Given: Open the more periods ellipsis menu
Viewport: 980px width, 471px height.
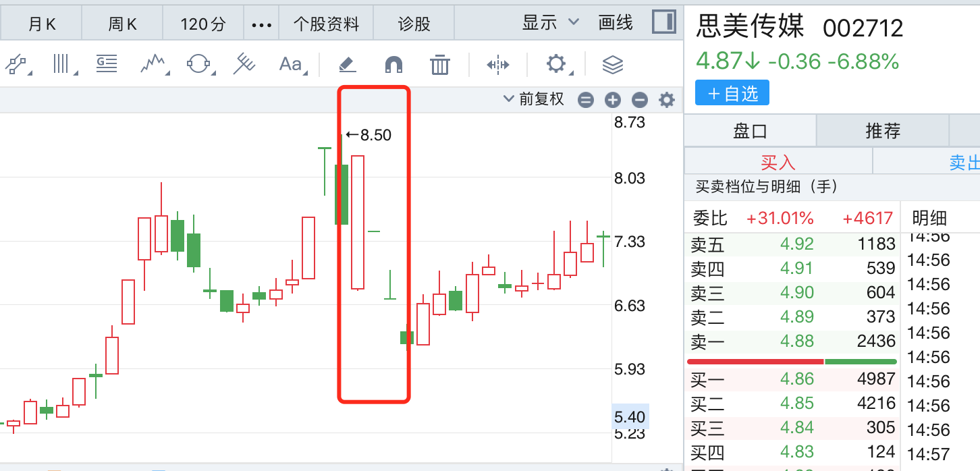Looking at the screenshot, I should pyautogui.click(x=261, y=25).
